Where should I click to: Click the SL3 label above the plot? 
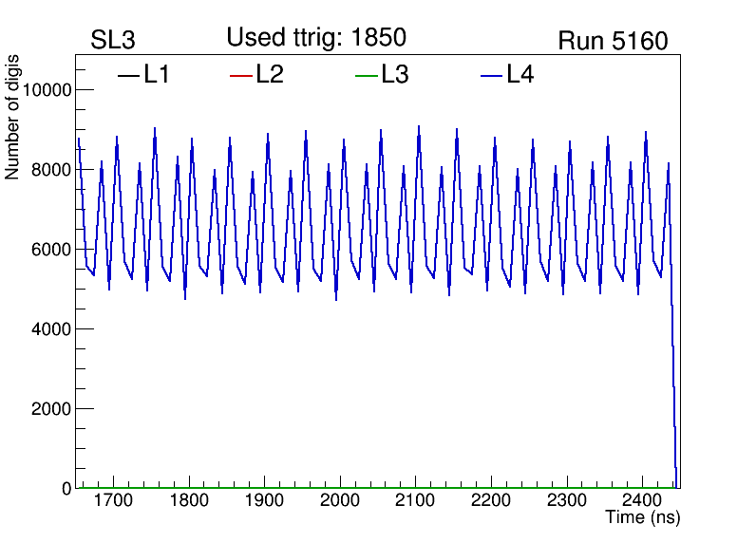[x=113, y=41]
